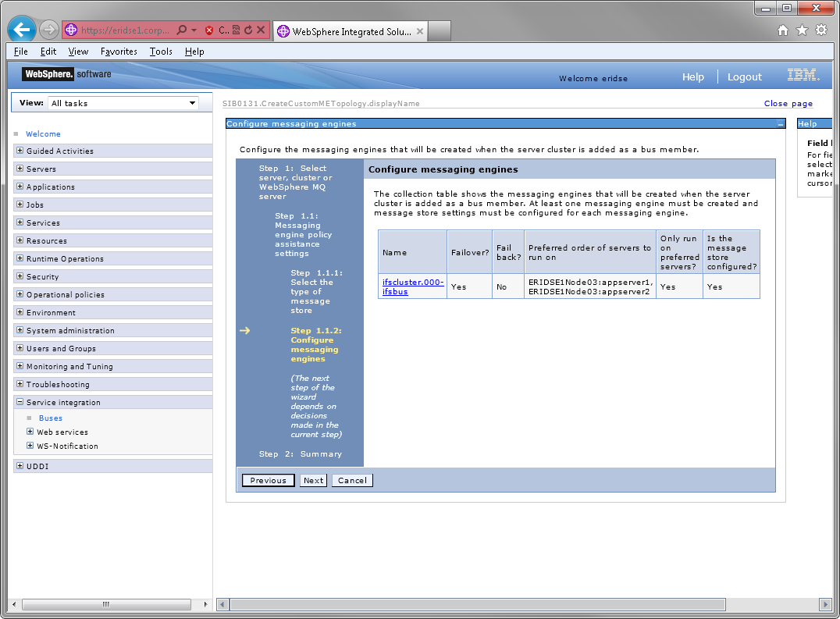
Task: Open the address bar autocomplete dropdown arrow
Action: [x=194, y=30]
